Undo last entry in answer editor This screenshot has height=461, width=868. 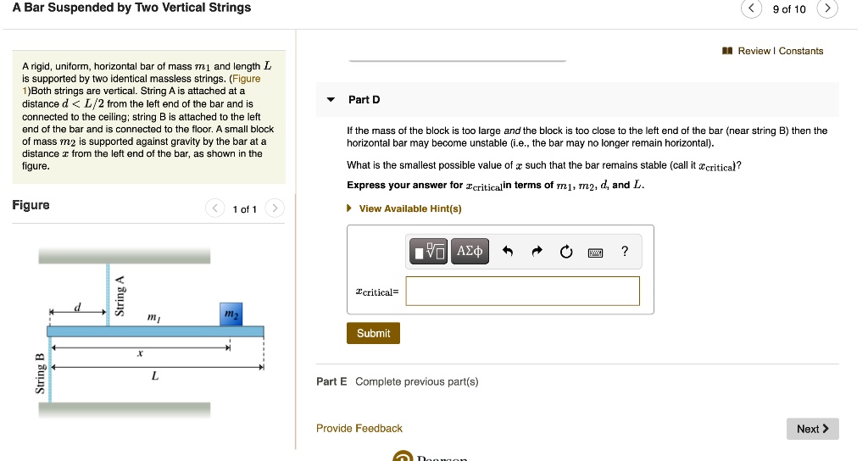coord(508,252)
